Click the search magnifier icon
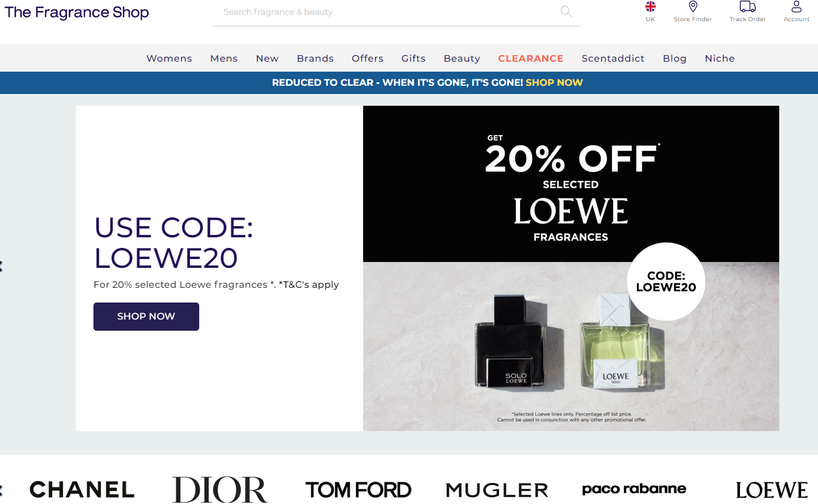 click(x=566, y=12)
